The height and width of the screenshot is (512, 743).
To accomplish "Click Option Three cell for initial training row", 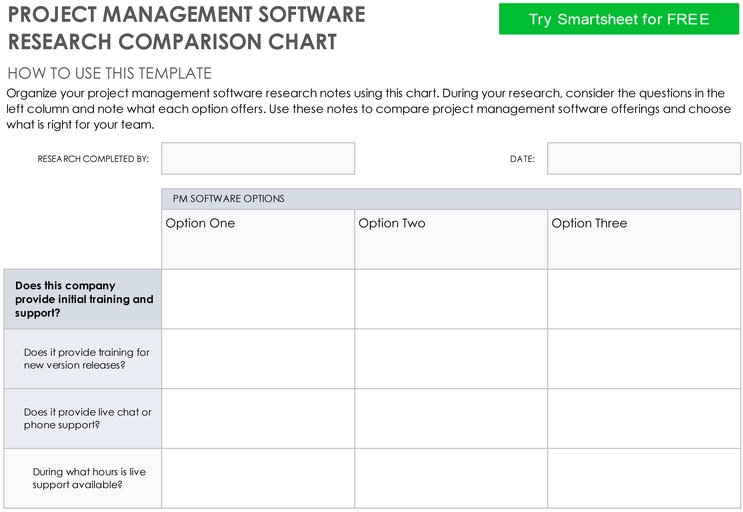I will (x=644, y=299).
